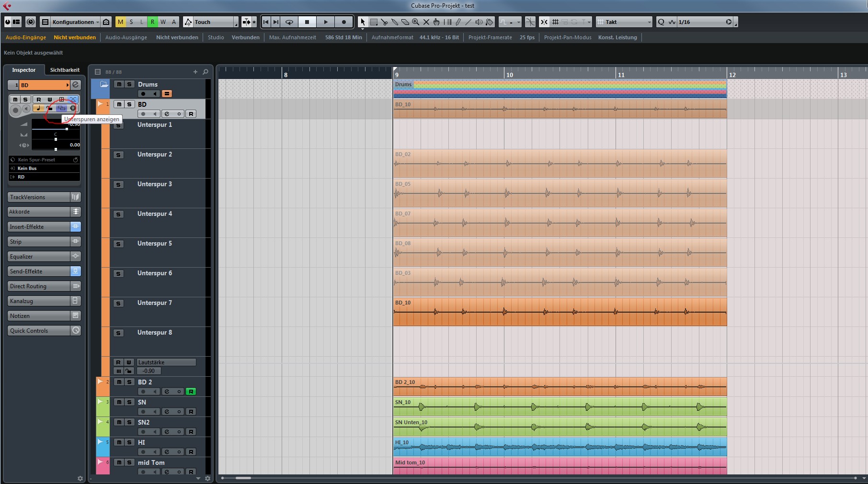Select the Play speaker tool

point(479,22)
